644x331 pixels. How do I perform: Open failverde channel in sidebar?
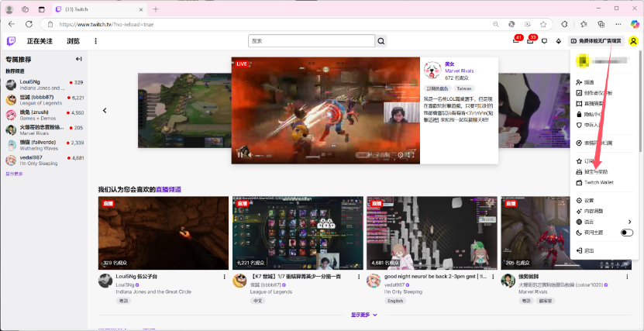[44, 145]
